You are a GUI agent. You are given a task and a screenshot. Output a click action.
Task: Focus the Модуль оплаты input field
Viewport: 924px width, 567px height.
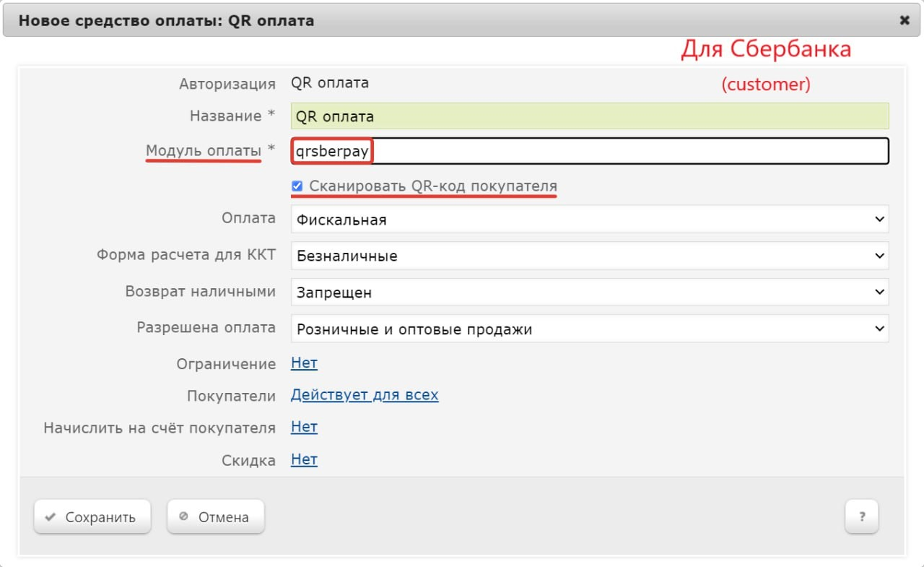pos(590,151)
